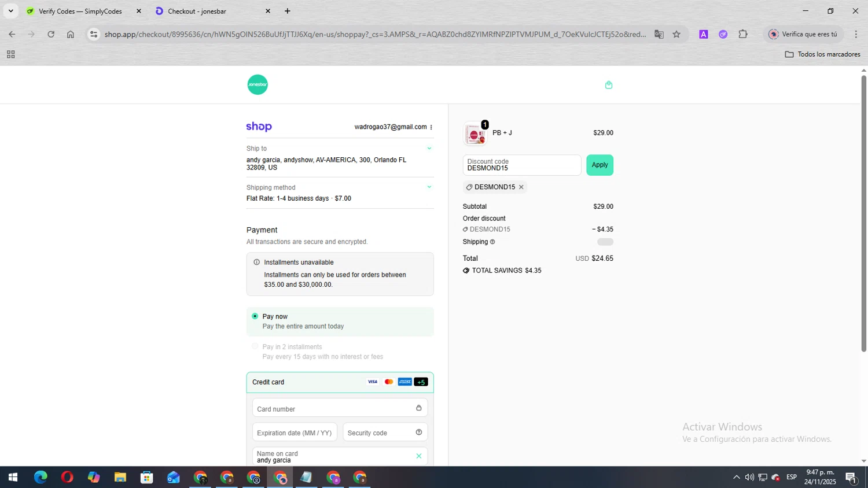The image size is (868, 488).
Task: Close the Checkout jonesbar tab
Action: click(x=268, y=11)
